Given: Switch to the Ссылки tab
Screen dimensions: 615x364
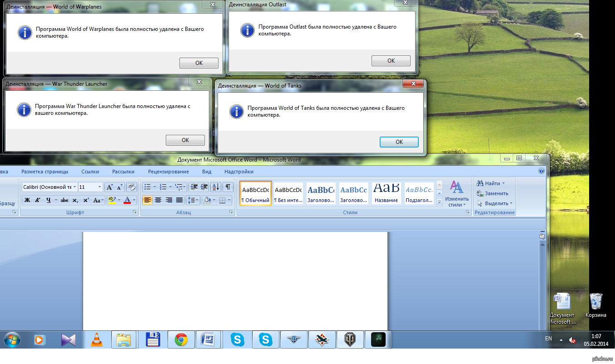Looking at the screenshot, I should click(x=90, y=172).
